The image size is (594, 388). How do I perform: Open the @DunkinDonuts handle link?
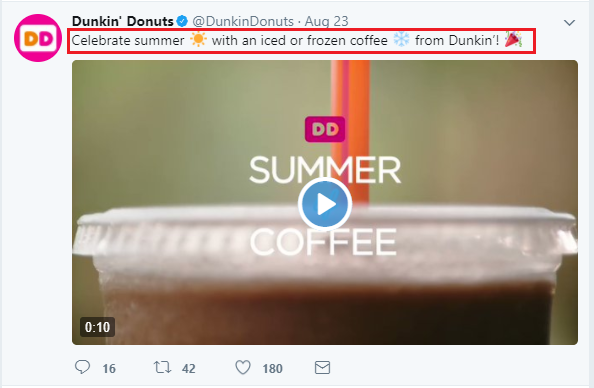point(243,21)
